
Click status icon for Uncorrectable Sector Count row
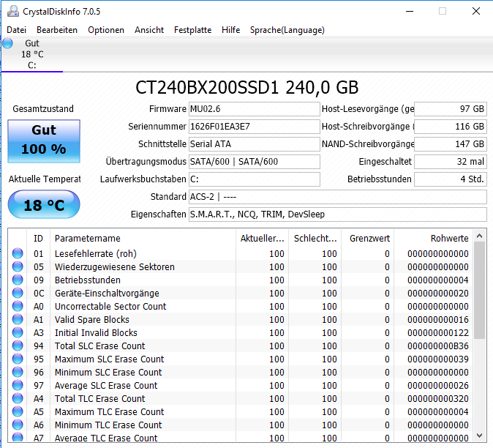[x=18, y=307]
